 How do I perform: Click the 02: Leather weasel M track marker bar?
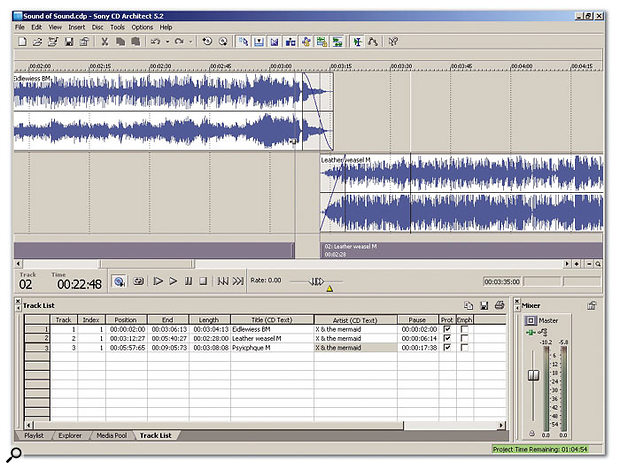click(x=461, y=250)
